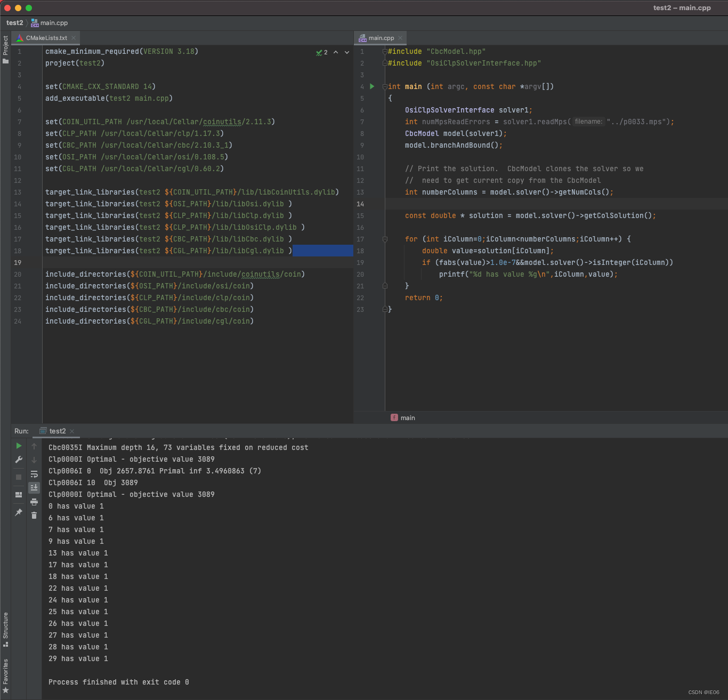The height and width of the screenshot is (700, 728).
Task: Click the set(COIN_UTIL_PATH ...) line
Action: pos(160,122)
